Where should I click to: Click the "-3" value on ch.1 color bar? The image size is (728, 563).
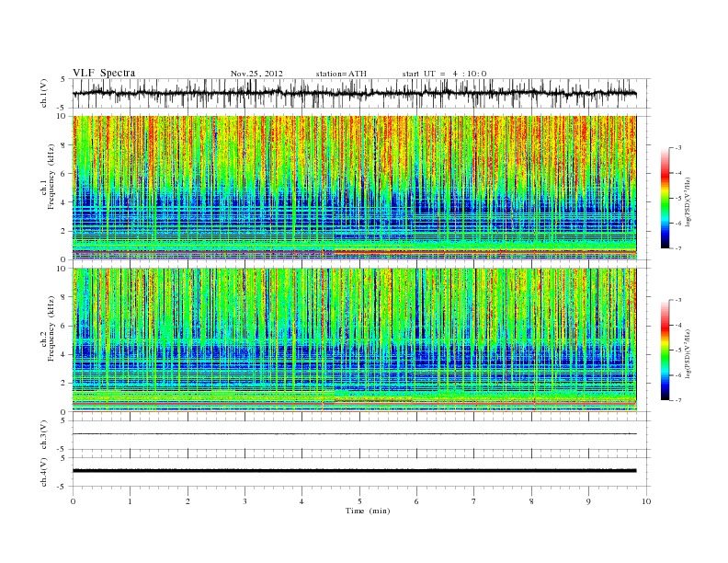(677, 148)
